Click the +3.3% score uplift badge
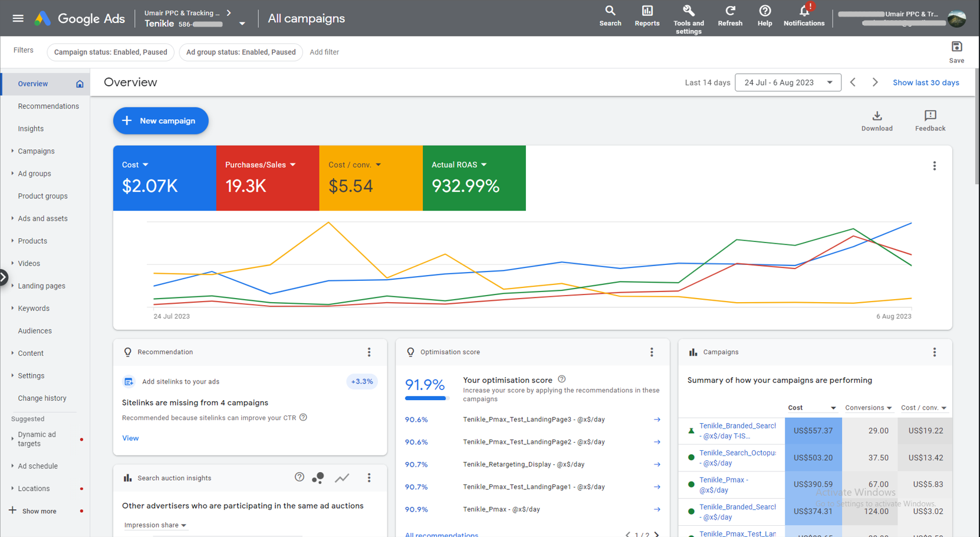980x537 pixels. pos(362,381)
